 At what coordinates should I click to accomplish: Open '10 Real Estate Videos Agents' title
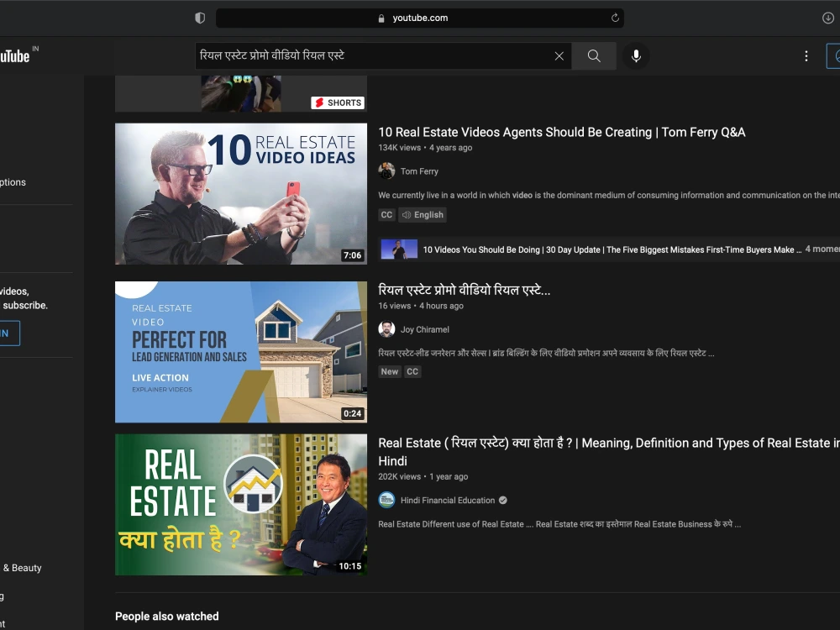click(561, 133)
